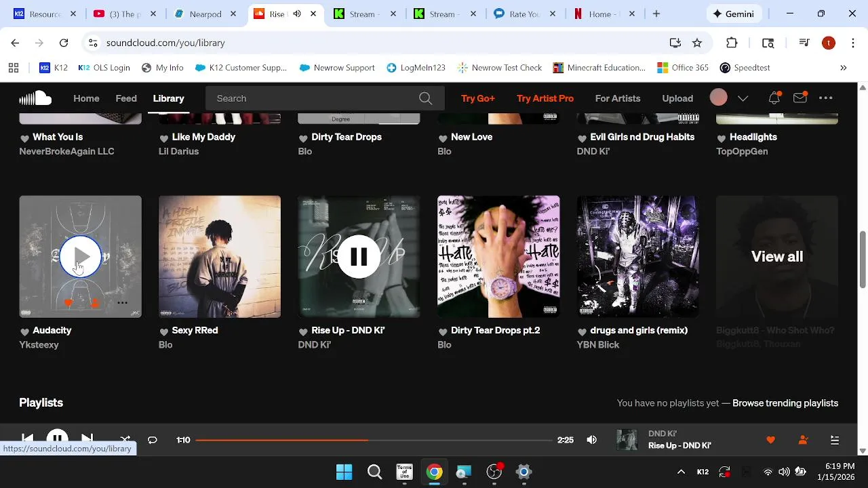Switch to the Nearpod browser tab
This screenshot has height=488, width=868.
click(x=207, y=14)
